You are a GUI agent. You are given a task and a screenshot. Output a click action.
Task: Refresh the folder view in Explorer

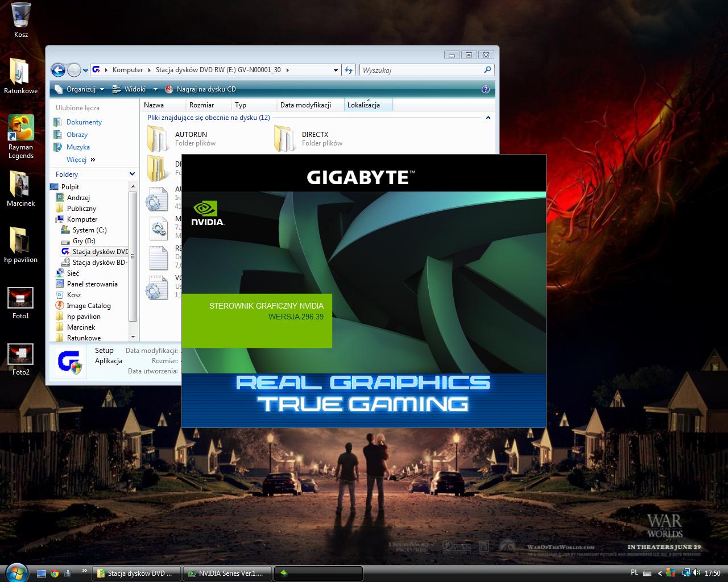pos(349,70)
